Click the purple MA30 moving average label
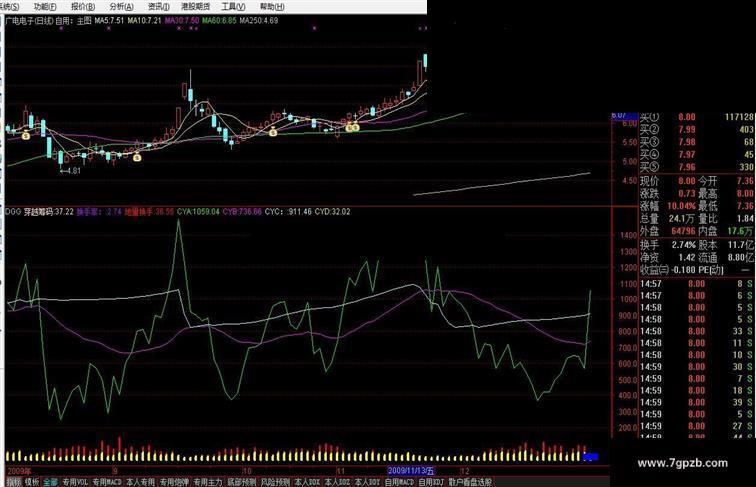 coord(182,21)
